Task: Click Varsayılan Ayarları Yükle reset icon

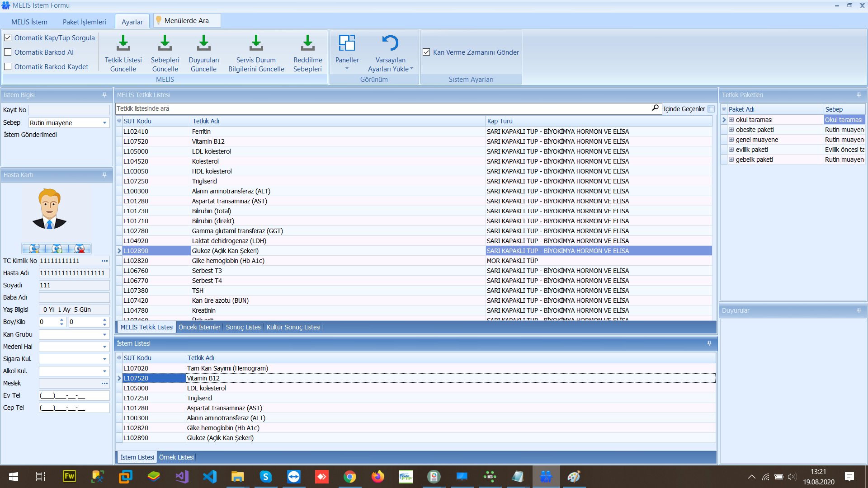Action: pos(391,43)
